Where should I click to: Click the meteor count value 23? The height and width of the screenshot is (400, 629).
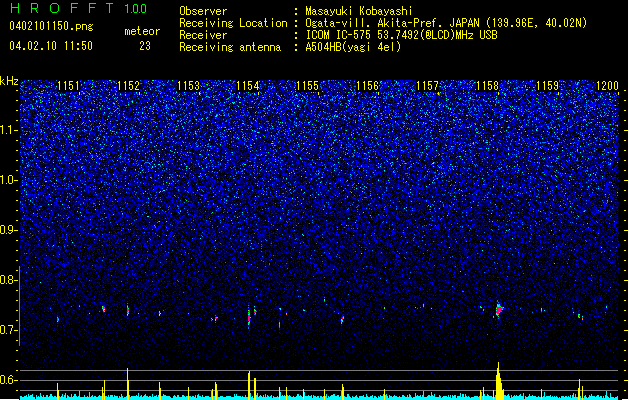pos(145,46)
